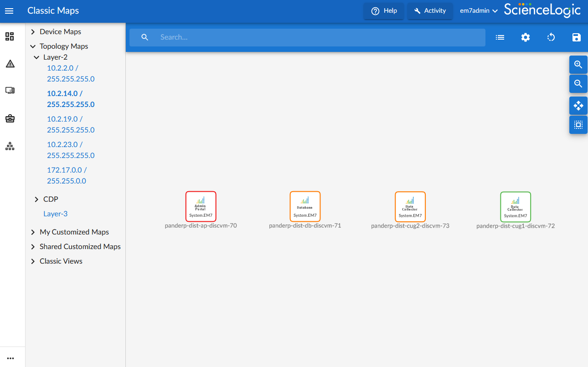Save the map with the floppy disk icon
Image resolution: width=588 pixels, height=367 pixels.
tap(576, 37)
